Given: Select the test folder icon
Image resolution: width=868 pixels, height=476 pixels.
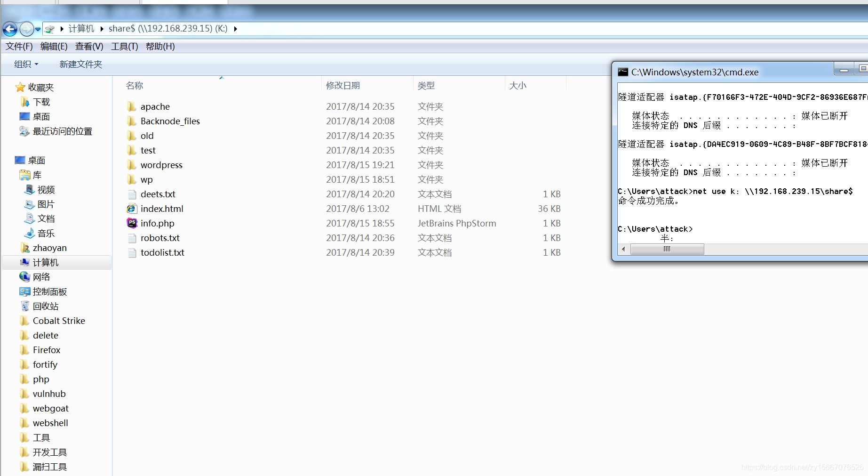Looking at the screenshot, I should (x=132, y=150).
